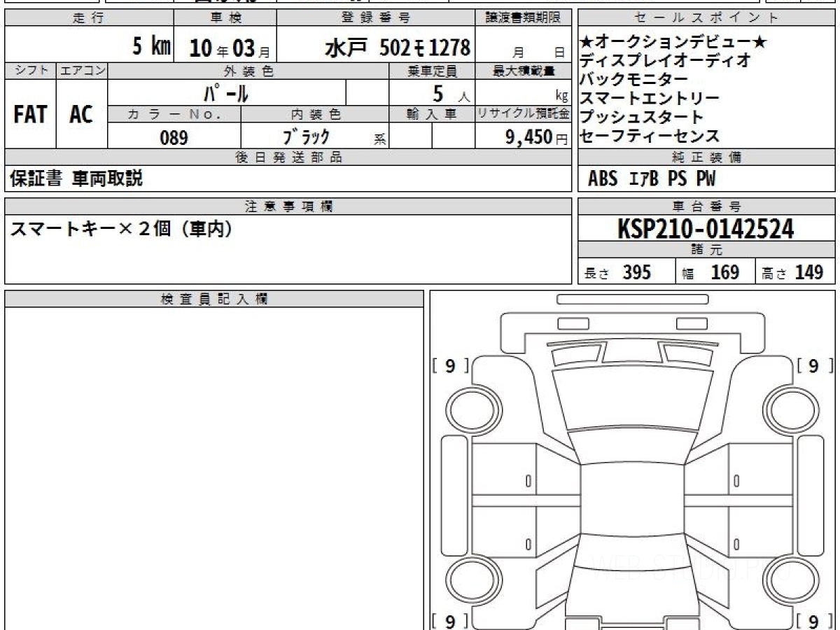
Task: Select the 最大積載量 header
Action: 524,71
